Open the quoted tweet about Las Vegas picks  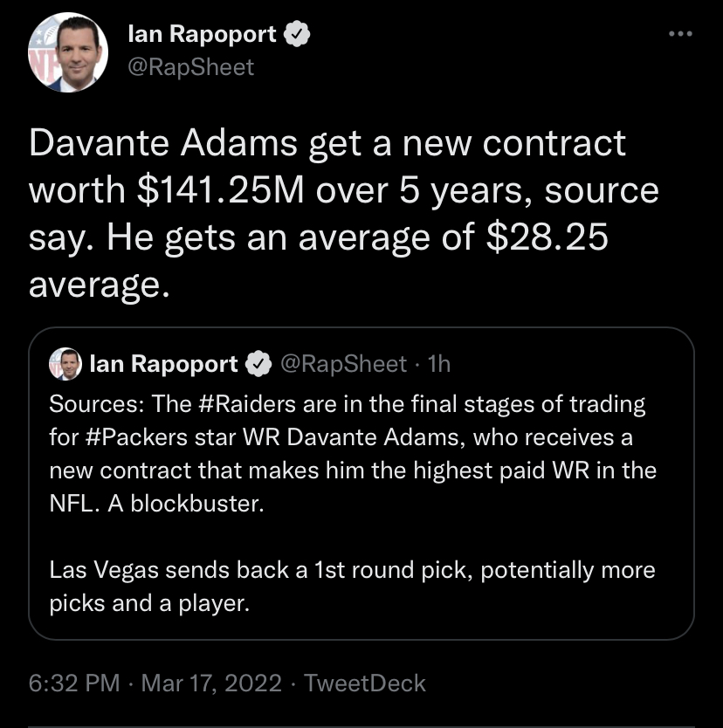click(361, 484)
